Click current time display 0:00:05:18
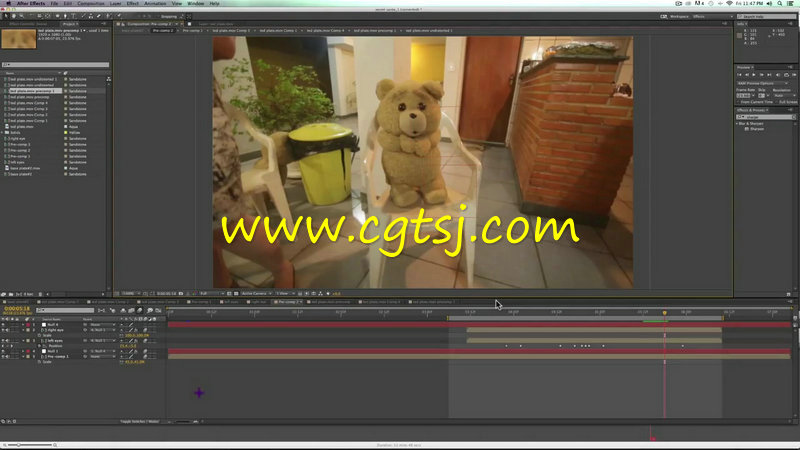800x450 pixels. [17, 309]
